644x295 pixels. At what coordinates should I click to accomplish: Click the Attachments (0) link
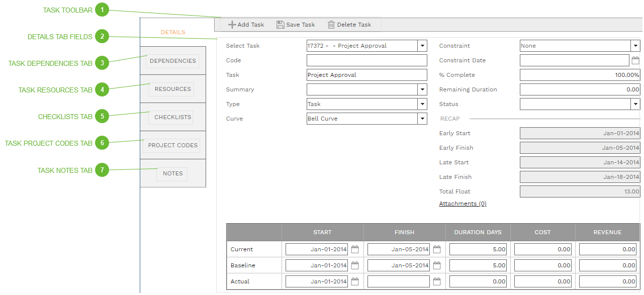tap(463, 204)
